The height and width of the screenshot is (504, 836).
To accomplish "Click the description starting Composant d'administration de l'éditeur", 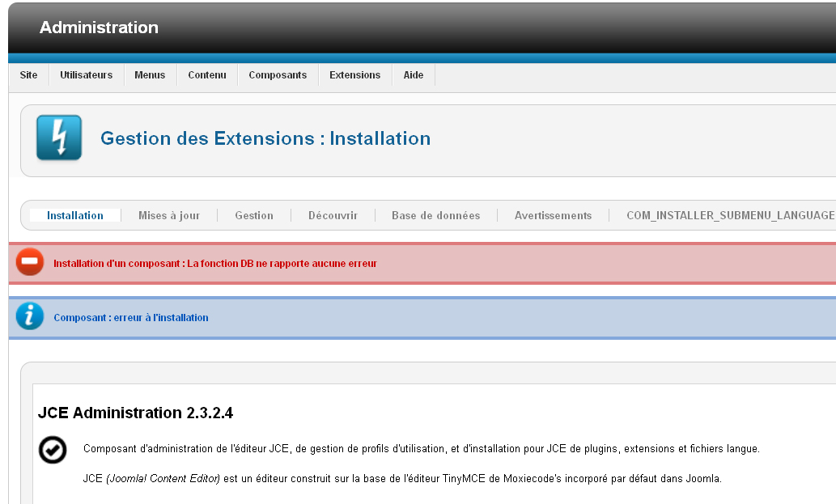I will tap(421, 449).
